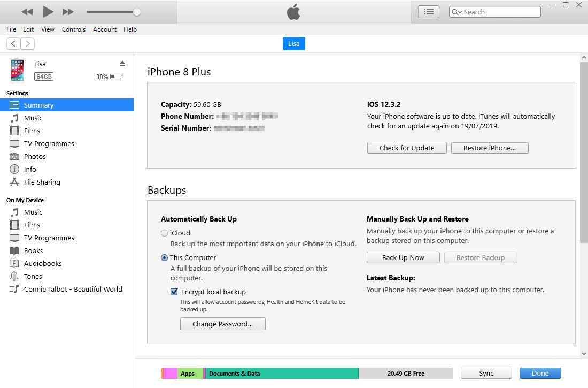This screenshot has height=388, width=588.
Task: Click Documents & Data storage segment
Action: 282,374
